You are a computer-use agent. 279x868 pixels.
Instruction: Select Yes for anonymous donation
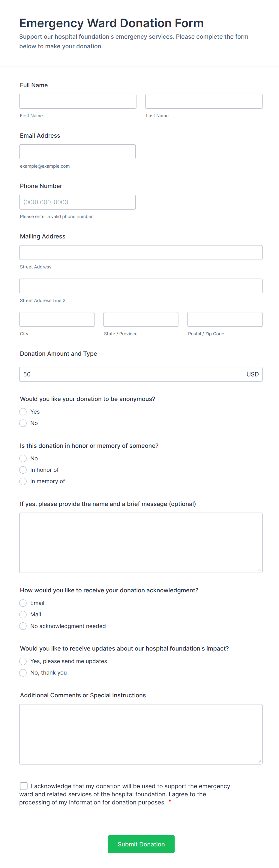23,412
